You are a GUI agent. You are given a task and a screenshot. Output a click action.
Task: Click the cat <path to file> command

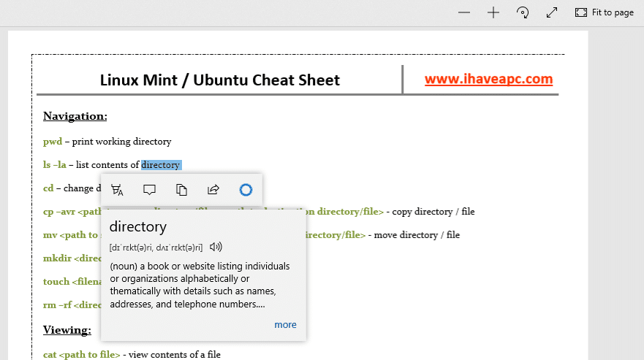click(82, 355)
